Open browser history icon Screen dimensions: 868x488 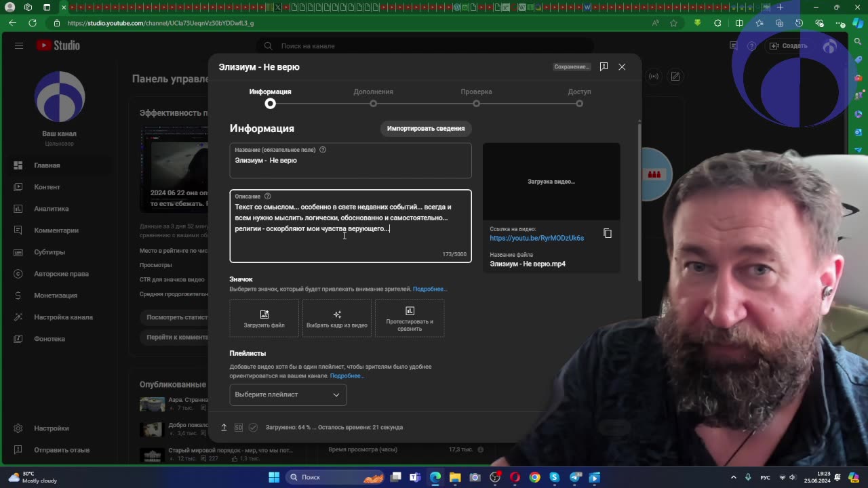pyautogui.click(x=799, y=23)
